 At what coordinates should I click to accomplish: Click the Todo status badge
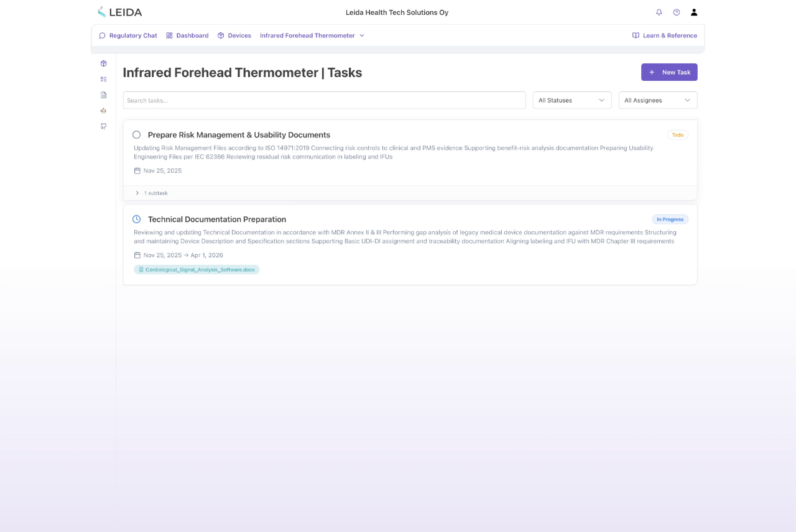pos(677,134)
